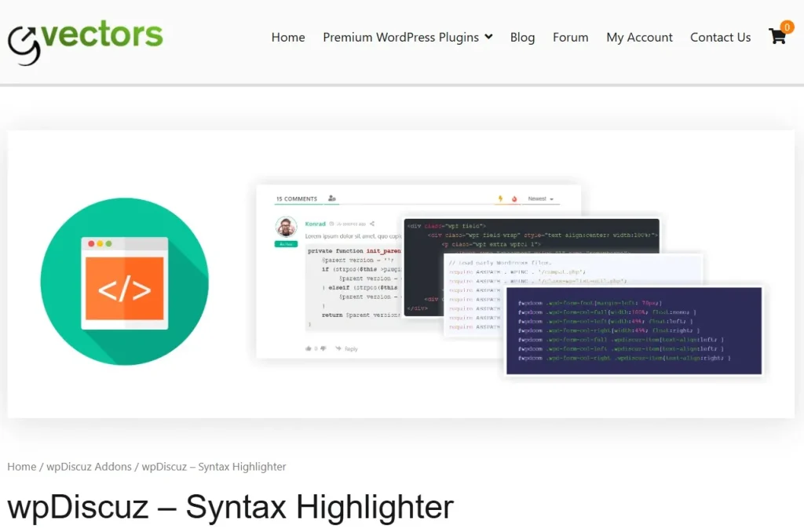
Task: Give a thumbs up to Konrad's comment
Action: tap(310, 348)
